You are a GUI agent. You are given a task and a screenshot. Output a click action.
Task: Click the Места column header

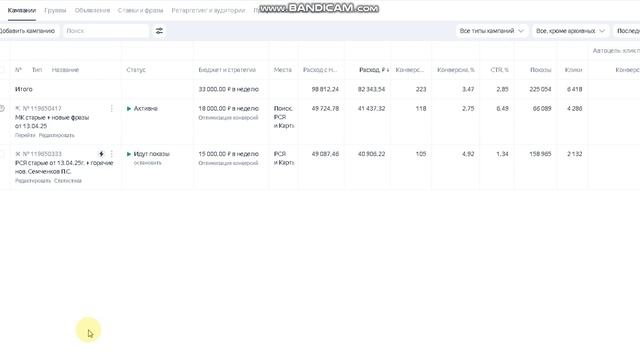[282, 70]
